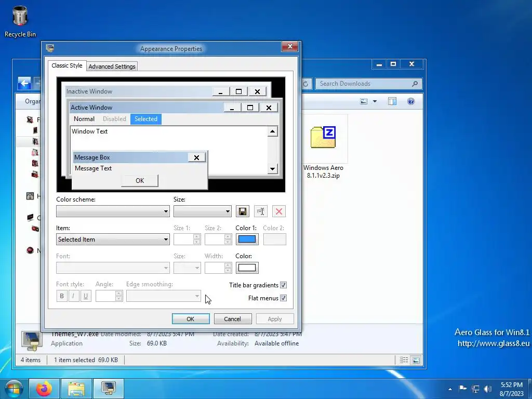Open File Explorer from the taskbar
The height and width of the screenshot is (399, 532).
pyautogui.click(x=77, y=389)
